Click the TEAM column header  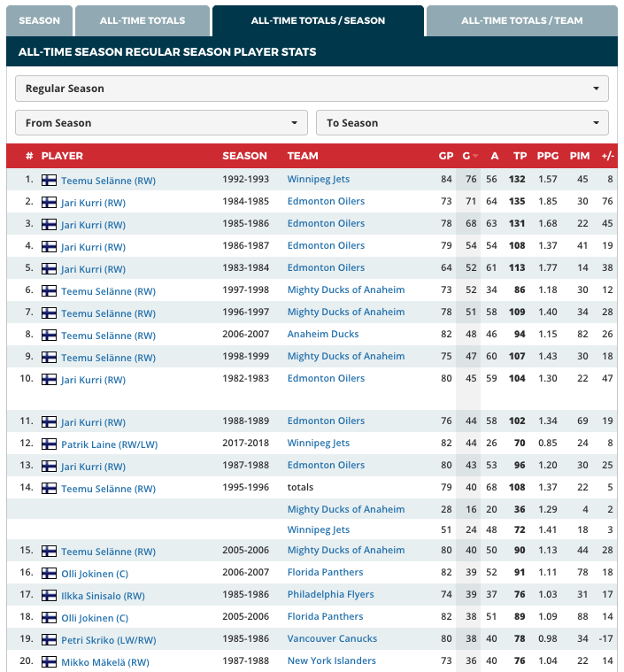(303, 156)
